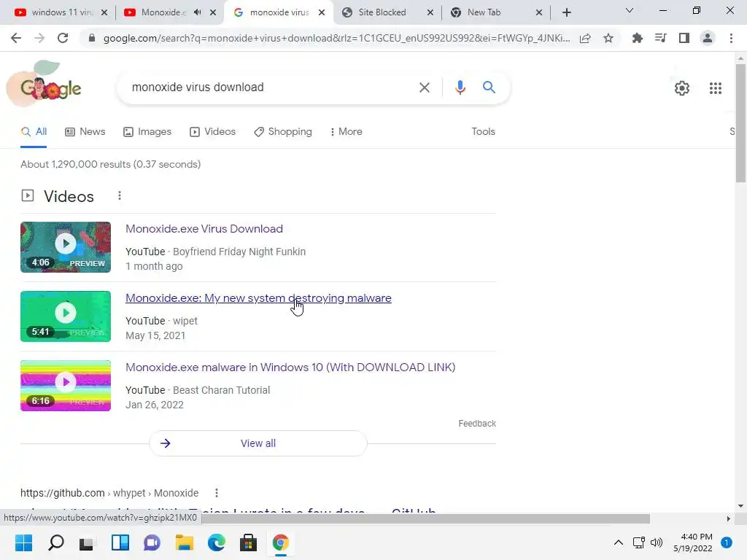Open the Windows Start menu
Screen dimensions: 747x560
(23, 542)
